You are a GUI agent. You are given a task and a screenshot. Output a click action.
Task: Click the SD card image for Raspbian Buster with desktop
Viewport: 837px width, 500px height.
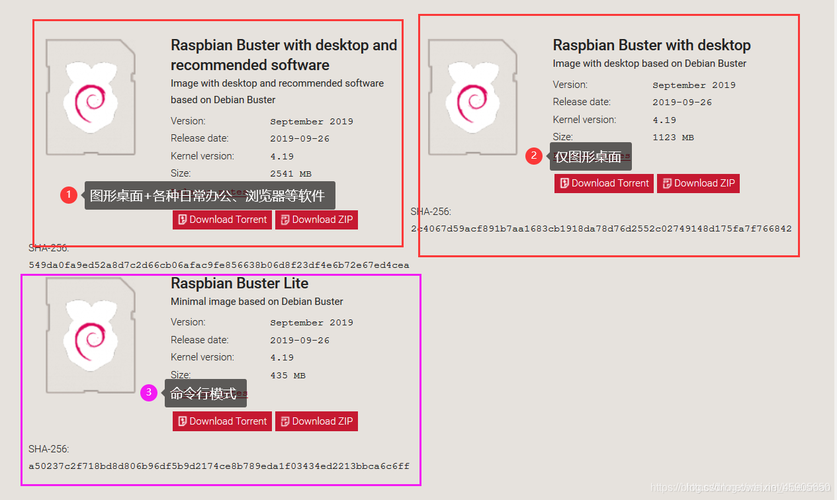(x=472, y=97)
